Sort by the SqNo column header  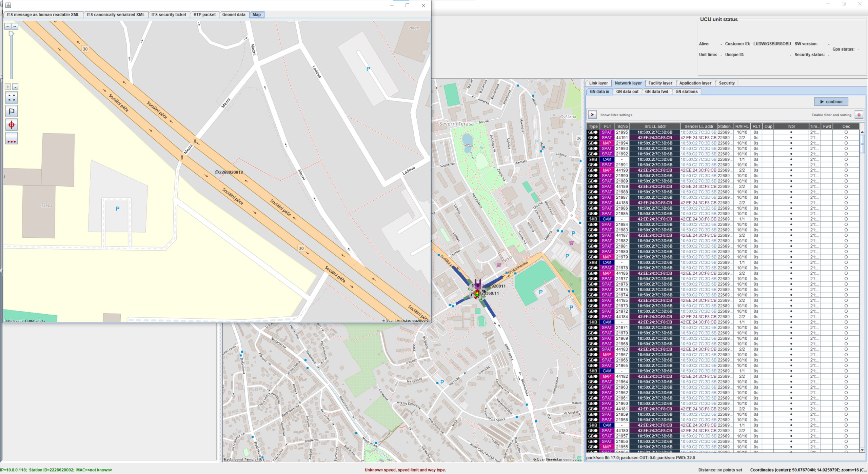point(622,126)
